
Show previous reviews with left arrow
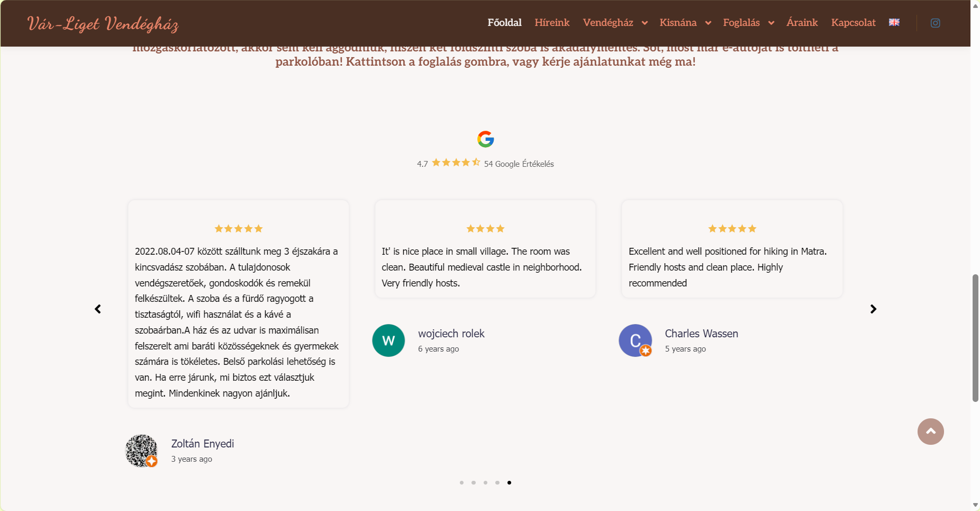[x=98, y=309]
